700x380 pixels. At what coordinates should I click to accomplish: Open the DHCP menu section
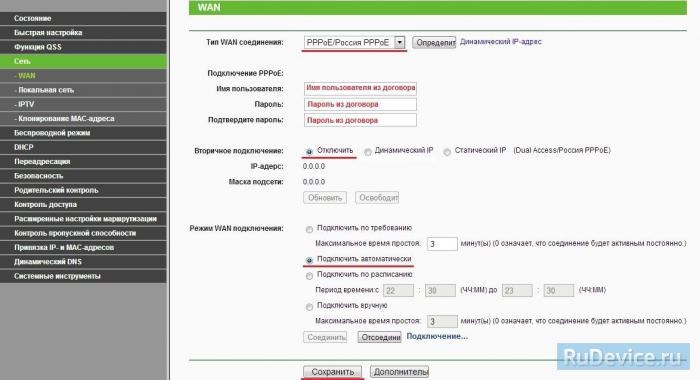(83, 147)
